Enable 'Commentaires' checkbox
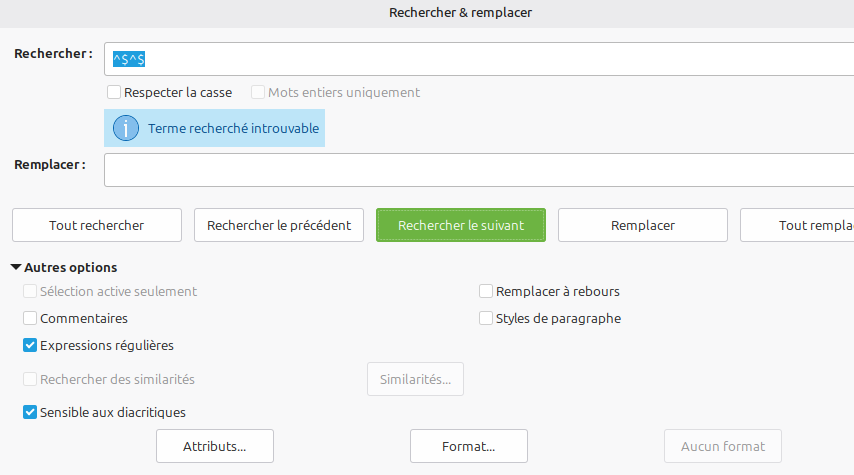This screenshot has height=475, width=854. [30, 318]
